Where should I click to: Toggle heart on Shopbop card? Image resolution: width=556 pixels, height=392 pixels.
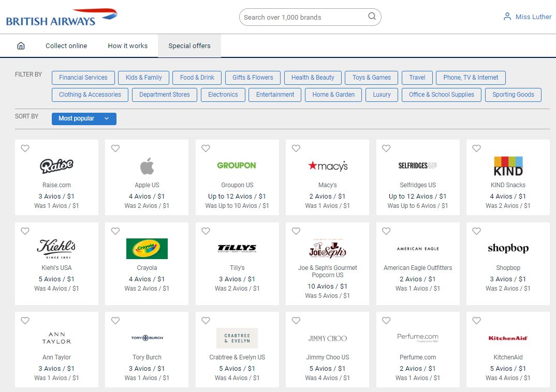(x=477, y=231)
